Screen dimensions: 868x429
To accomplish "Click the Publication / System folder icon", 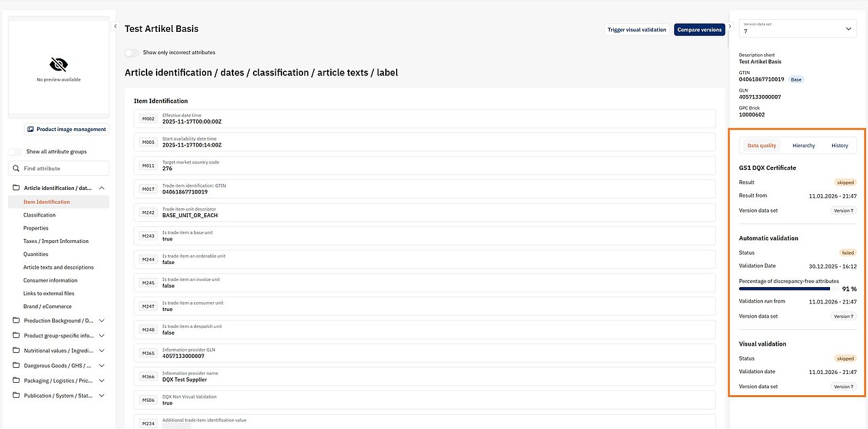I will coord(16,396).
